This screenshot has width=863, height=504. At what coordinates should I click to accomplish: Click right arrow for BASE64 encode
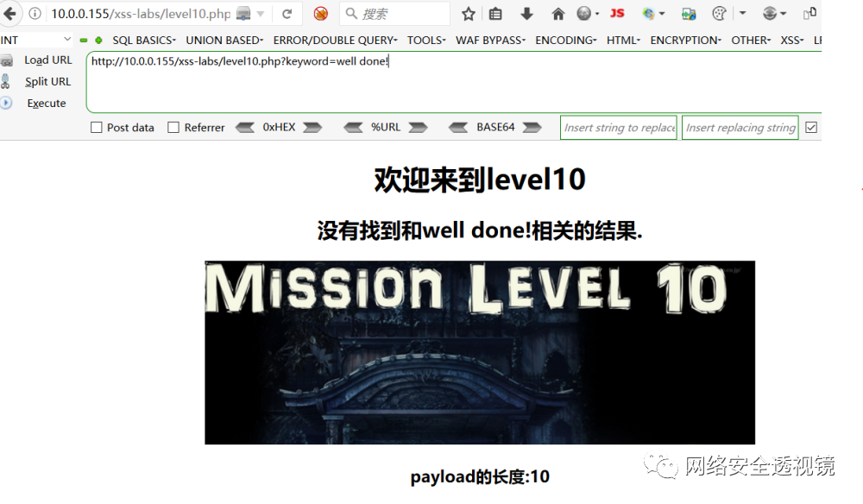coord(532,128)
